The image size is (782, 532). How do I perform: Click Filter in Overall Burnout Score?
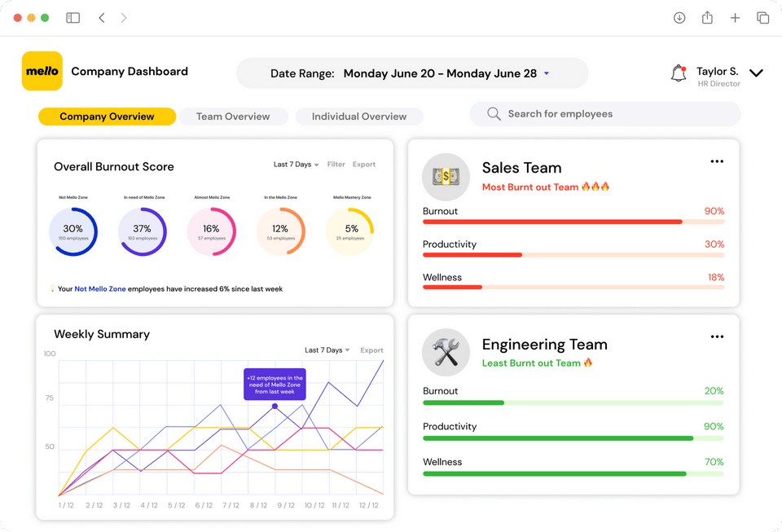click(x=336, y=165)
